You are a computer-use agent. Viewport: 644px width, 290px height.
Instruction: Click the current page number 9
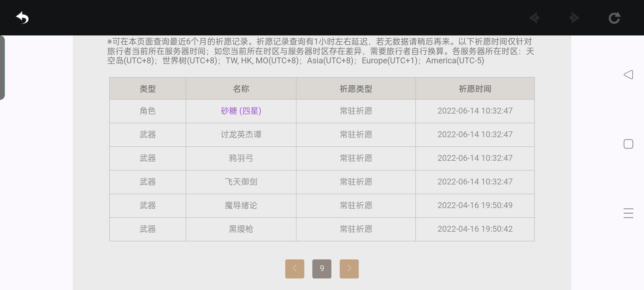click(322, 269)
